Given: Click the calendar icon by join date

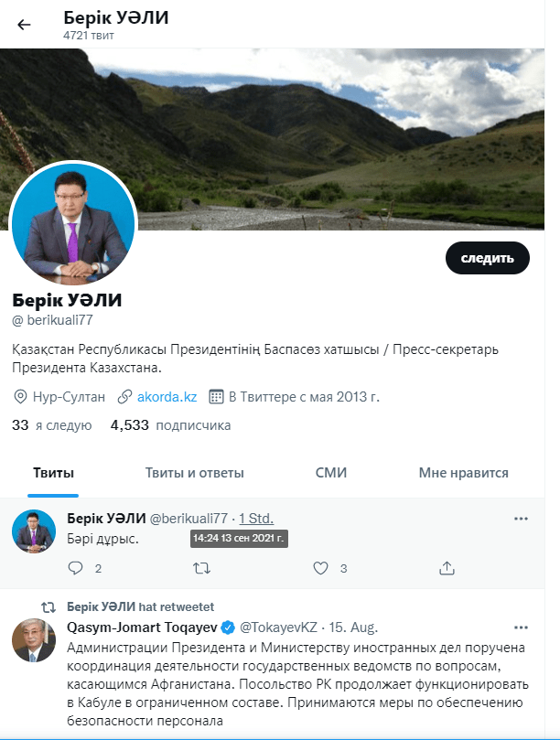Looking at the screenshot, I should (216, 397).
